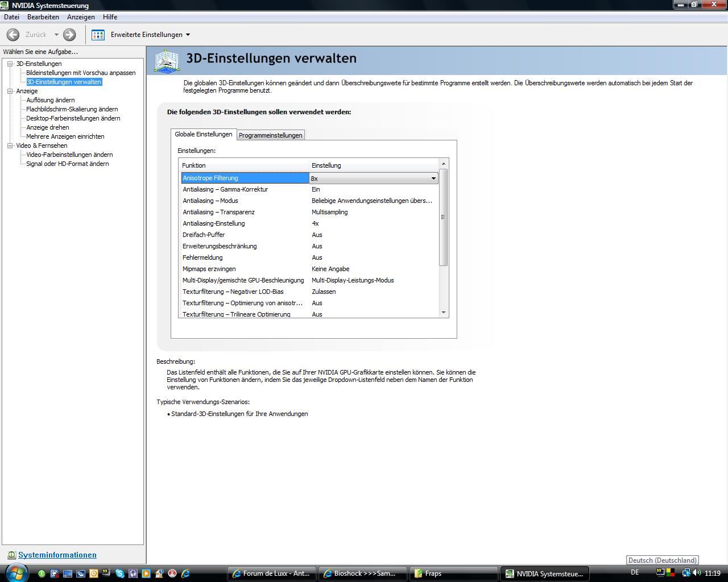Open Zurück history dropdown arrow
The height and width of the screenshot is (582, 728).
pos(56,35)
